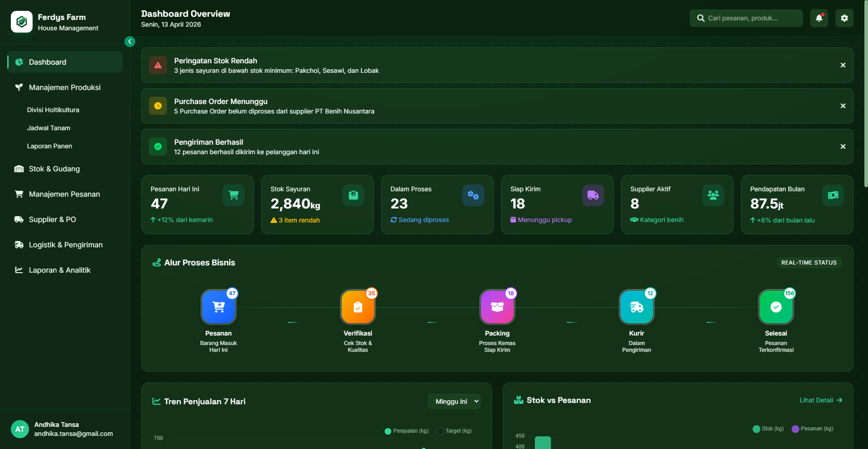Click the Verifikasi clipboard workflow icon
Image resolution: width=868 pixels, height=449 pixels.
pos(358,307)
